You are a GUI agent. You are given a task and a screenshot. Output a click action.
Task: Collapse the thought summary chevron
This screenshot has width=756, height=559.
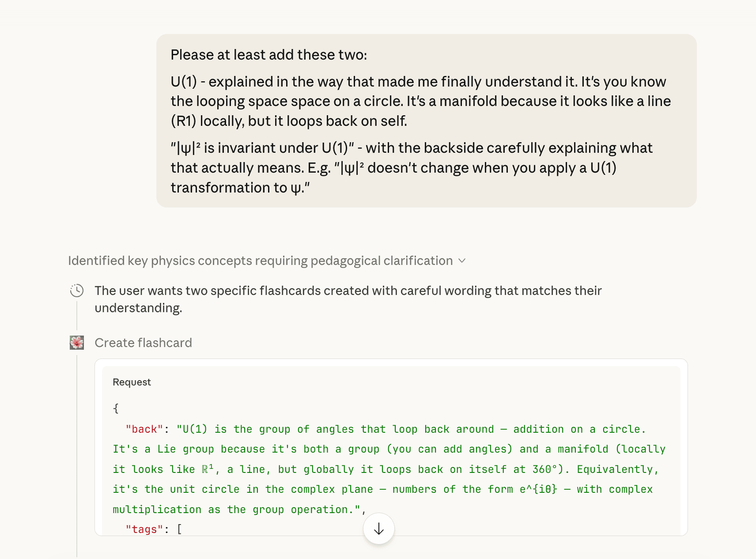click(x=462, y=261)
